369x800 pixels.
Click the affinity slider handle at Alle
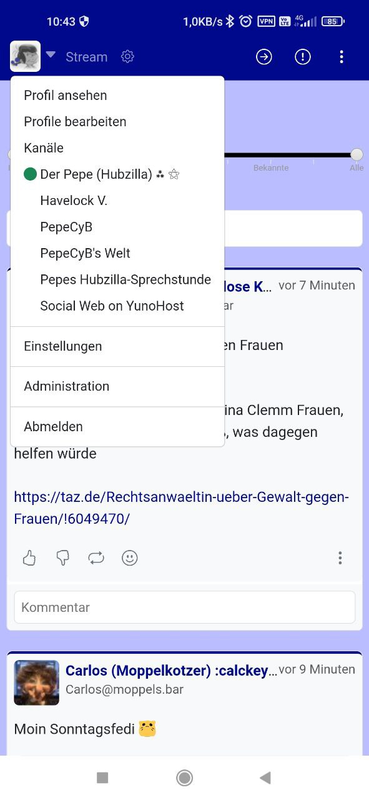pos(357,155)
